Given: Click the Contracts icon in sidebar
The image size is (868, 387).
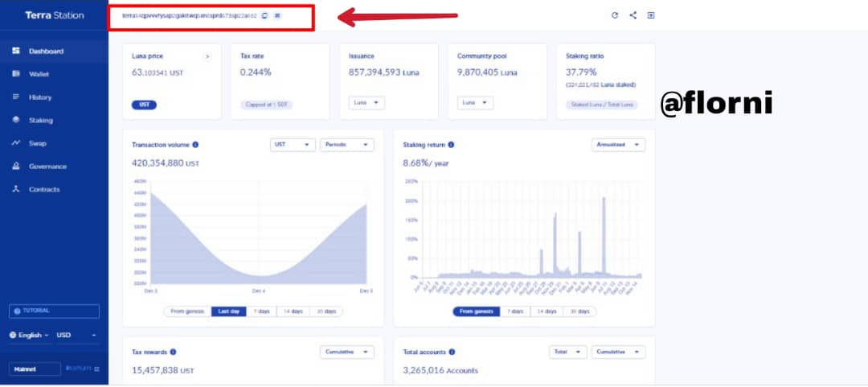Looking at the screenshot, I should point(16,190).
